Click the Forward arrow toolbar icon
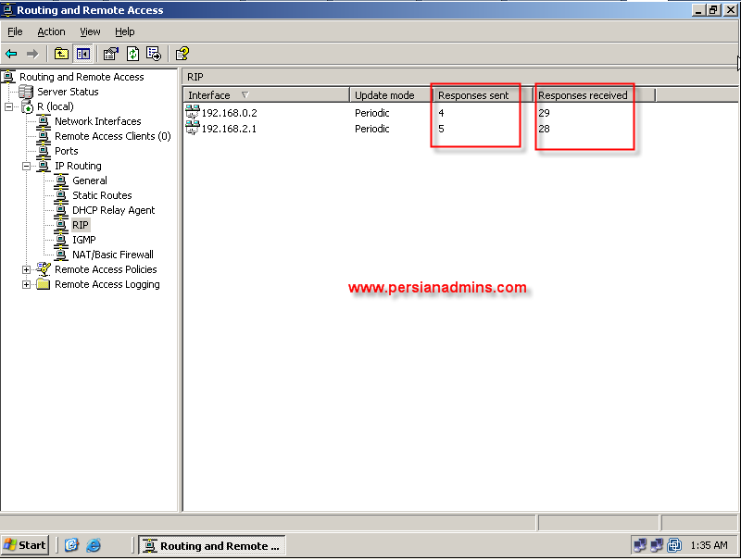The height and width of the screenshot is (560, 741). point(32,54)
